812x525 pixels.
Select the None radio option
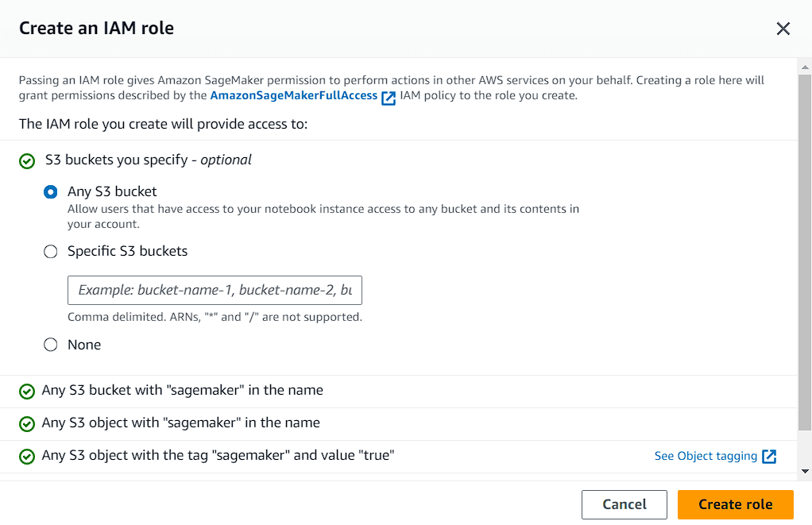[51, 345]
